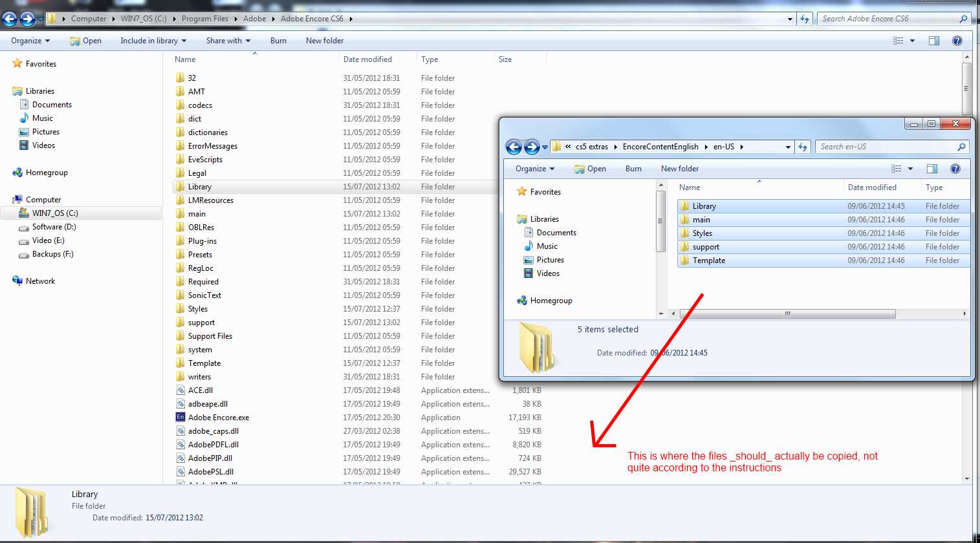Toggle preview pane in Adobe Encore CS6 window

934,41
